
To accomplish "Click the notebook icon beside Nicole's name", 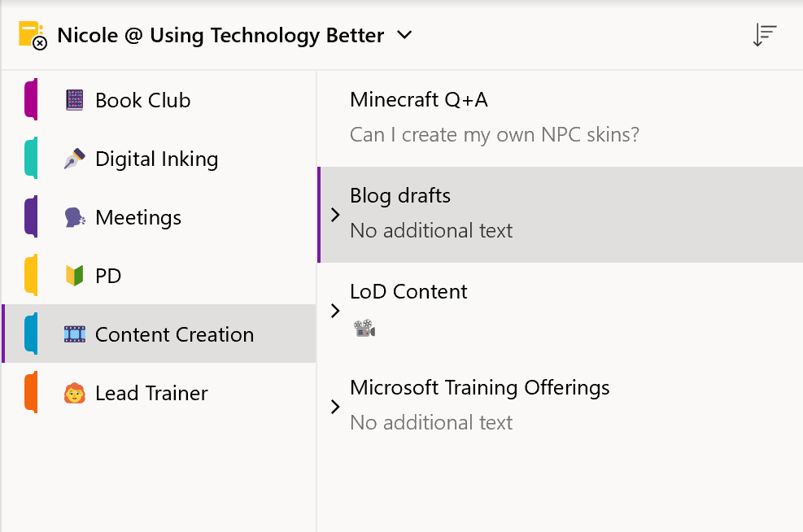I will pos(33,35).
